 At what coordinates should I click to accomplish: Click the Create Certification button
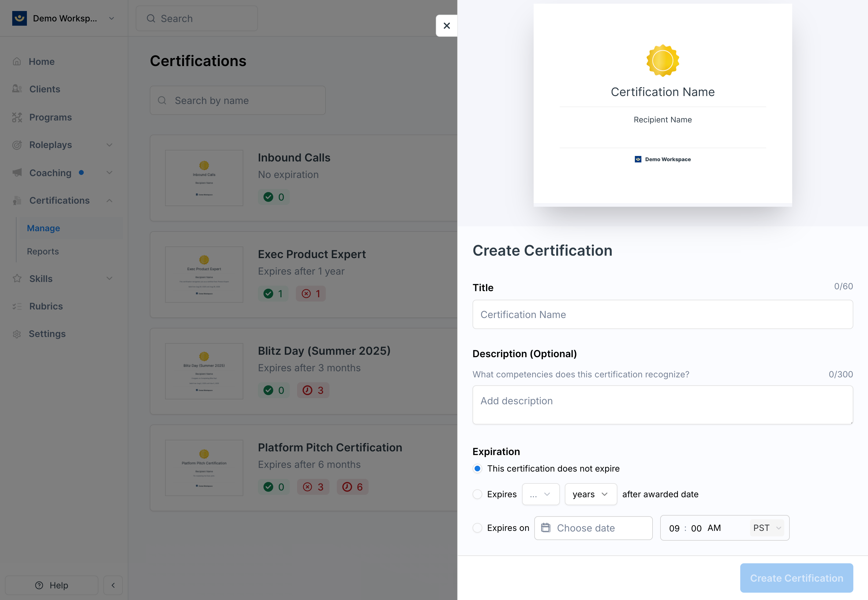tap(796, 578)
